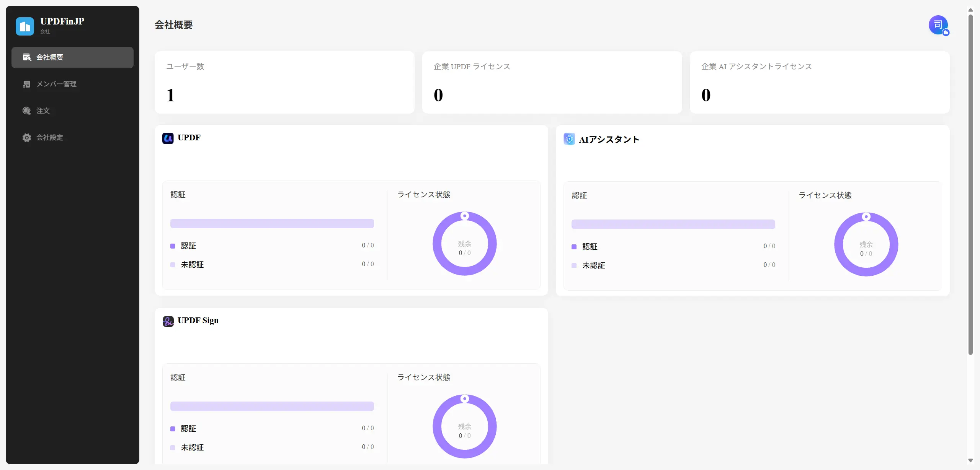980x470 pixels.
Task: Click the AIアシスタント app icon
Action: tap(569, 139)
